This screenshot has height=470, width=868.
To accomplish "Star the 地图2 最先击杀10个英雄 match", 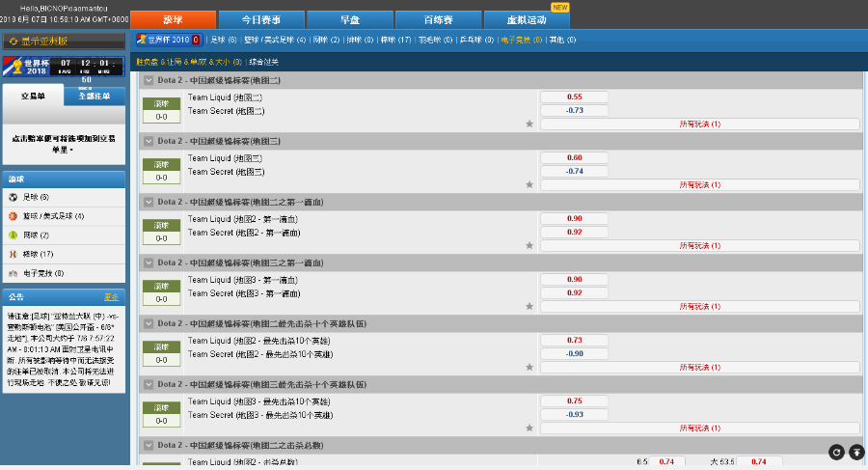I will [x=529, y=367].
